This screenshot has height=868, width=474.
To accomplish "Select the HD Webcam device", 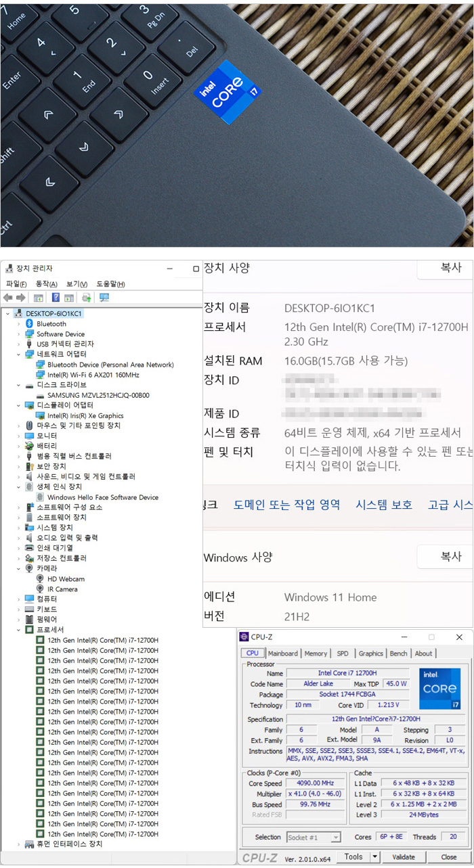I will point(66,579).
